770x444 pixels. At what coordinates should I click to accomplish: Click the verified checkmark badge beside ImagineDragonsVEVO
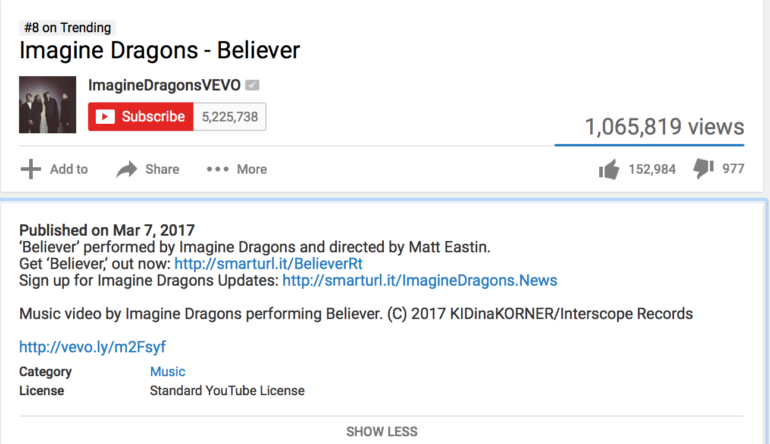point(252,85)
